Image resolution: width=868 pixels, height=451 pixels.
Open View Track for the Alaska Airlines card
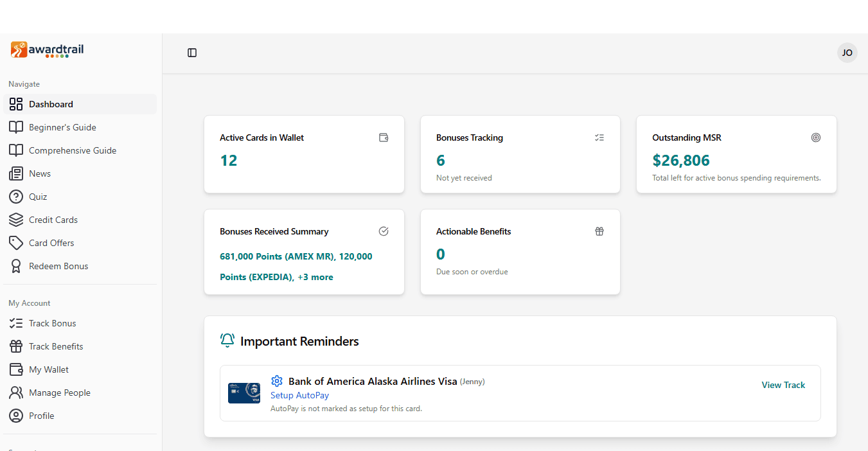tap(783, 384)
